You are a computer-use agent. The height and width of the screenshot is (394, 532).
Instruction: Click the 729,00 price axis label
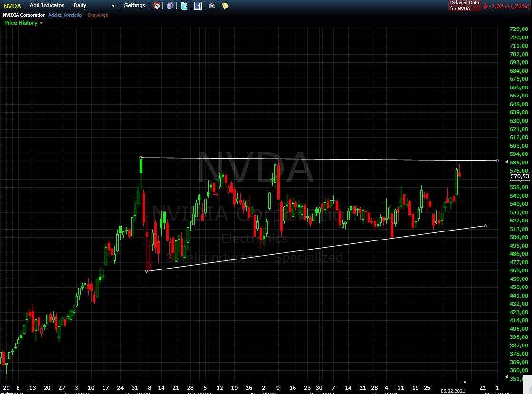tap(519, 29)
